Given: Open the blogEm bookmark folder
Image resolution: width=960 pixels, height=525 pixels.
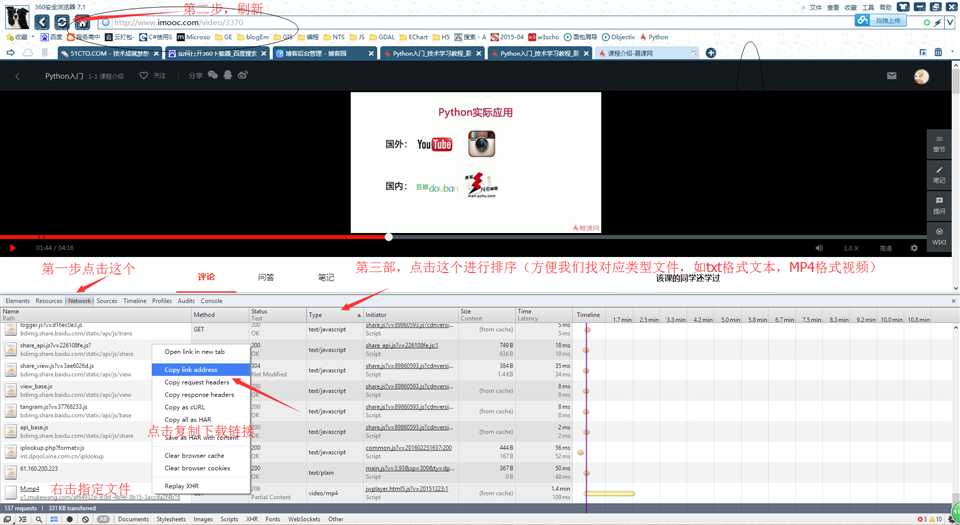Looking at the screenshot, I should coord(253,37).
